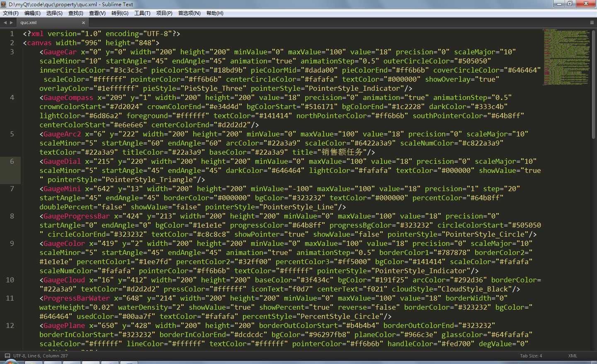Viewport: 597px width, 364px height.
Task: Click line number 6 in the gutter
Action: 12,161
